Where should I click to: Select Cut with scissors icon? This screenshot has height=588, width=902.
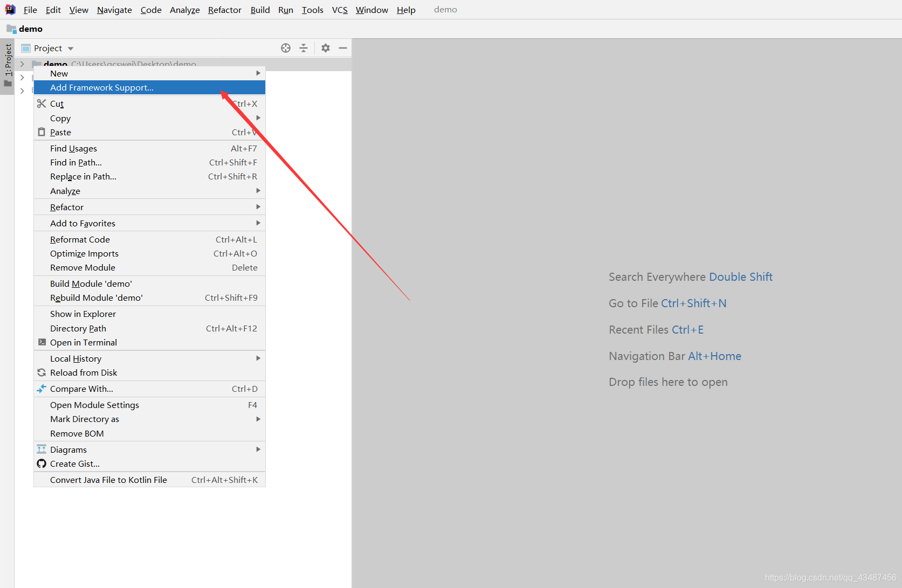[57, 103]
